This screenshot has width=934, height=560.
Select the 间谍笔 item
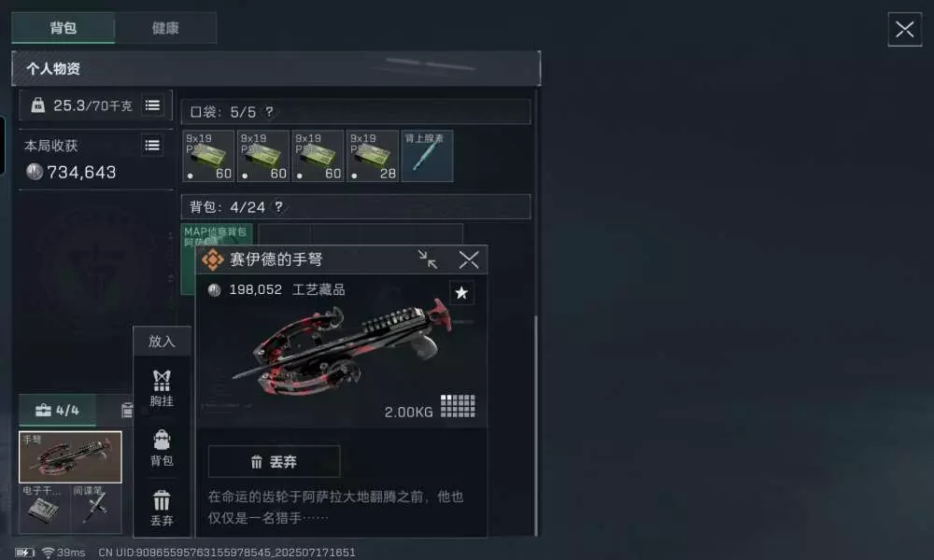pyautogui.click(x=96, y=509)
